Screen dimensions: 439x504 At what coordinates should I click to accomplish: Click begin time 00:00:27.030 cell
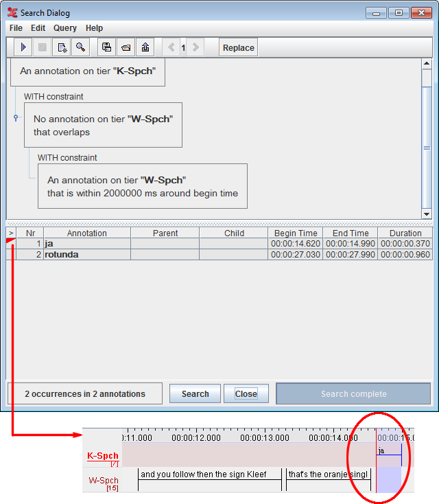tap(296, 255)
